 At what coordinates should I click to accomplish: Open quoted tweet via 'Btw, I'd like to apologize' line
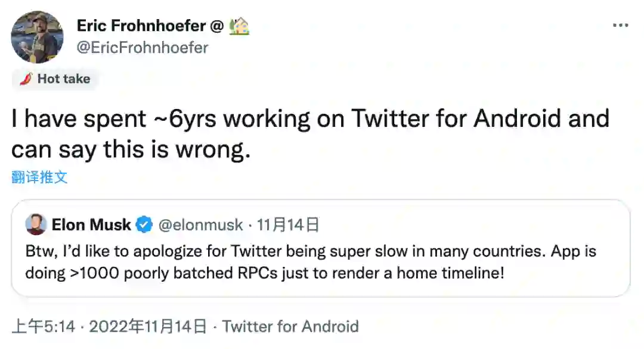coord(310,251)
